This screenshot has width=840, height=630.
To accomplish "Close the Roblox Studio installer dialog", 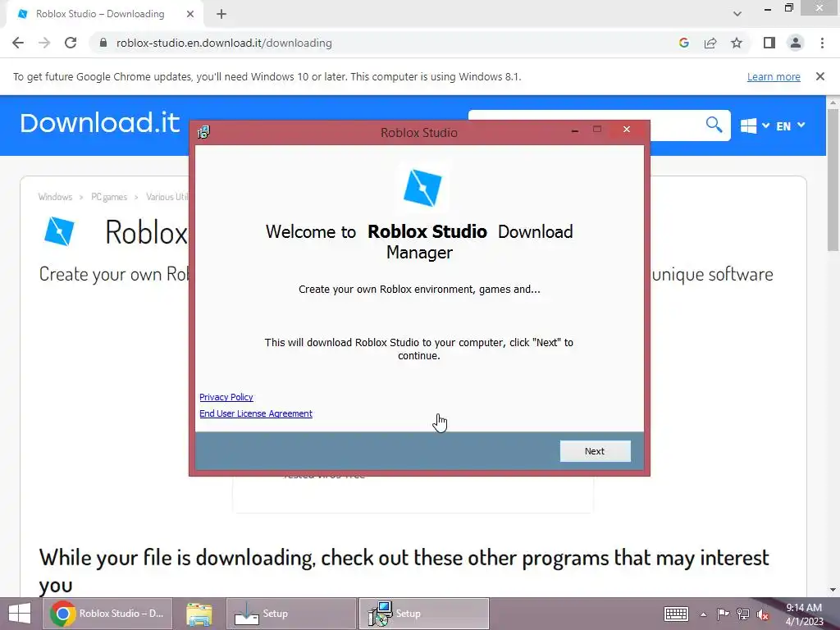I will pos(626,129).
